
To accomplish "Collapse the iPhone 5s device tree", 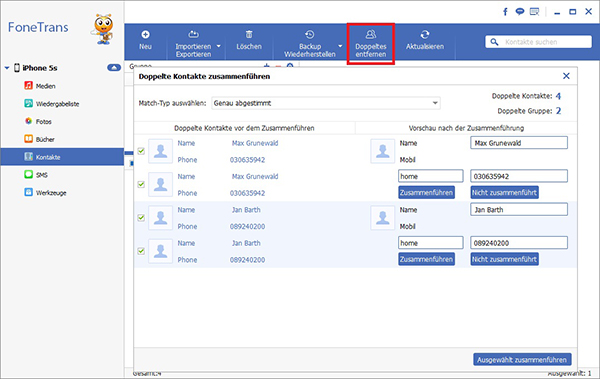I will pos(7,68).
